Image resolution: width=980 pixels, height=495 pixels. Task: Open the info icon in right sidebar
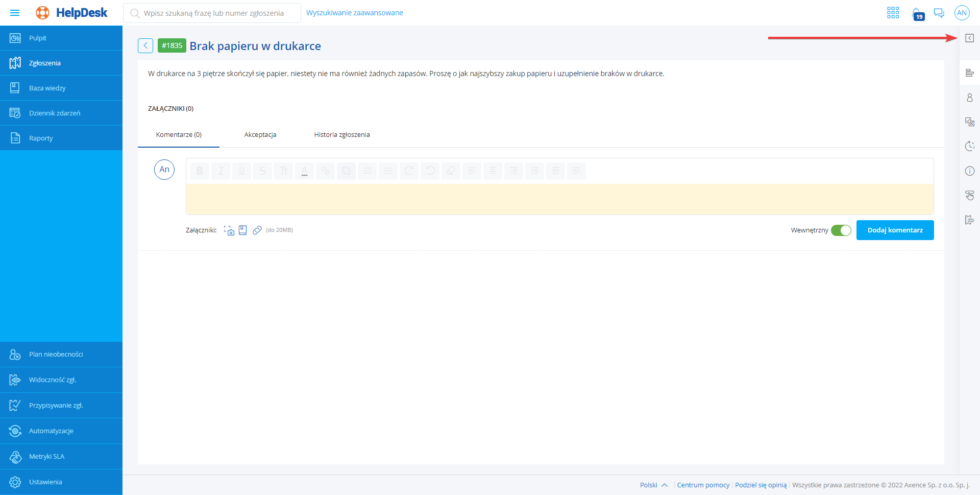(969, 171)
